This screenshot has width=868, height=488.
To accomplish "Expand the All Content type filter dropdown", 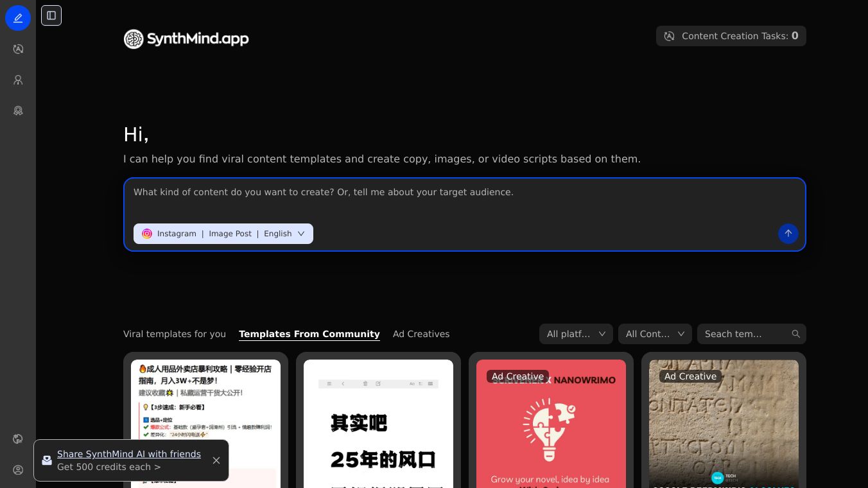I will [x=655, y=334].
